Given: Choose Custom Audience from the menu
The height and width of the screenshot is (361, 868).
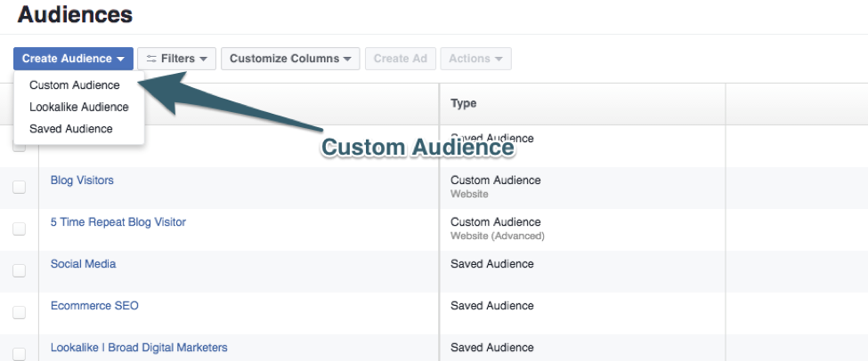Looking at the screenshot, I should click(75, 85).
